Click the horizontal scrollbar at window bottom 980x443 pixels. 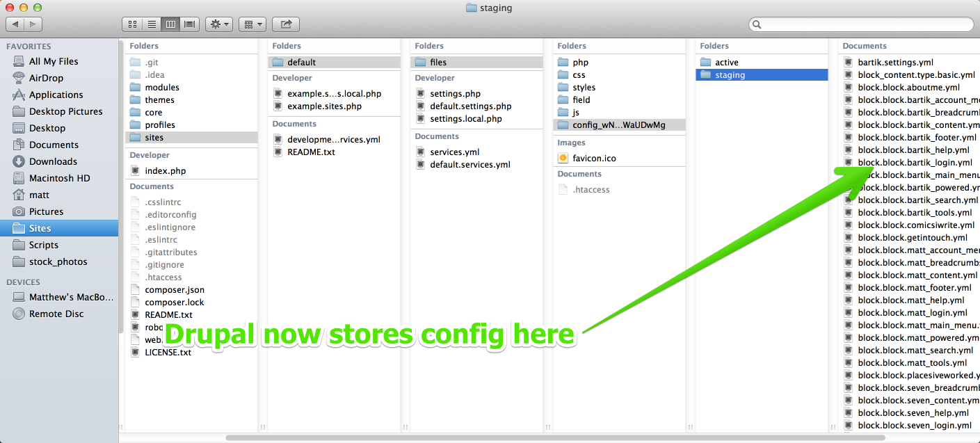click(x=555, y=437)
